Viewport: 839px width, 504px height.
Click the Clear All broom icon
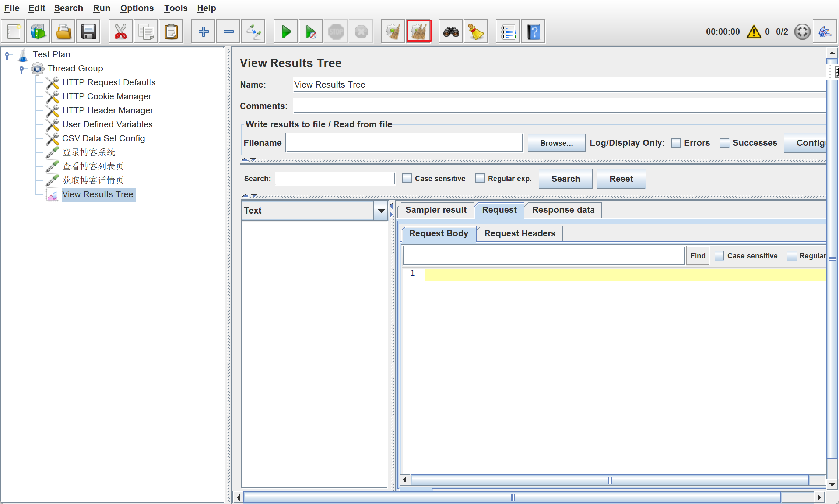pos(419,32)
